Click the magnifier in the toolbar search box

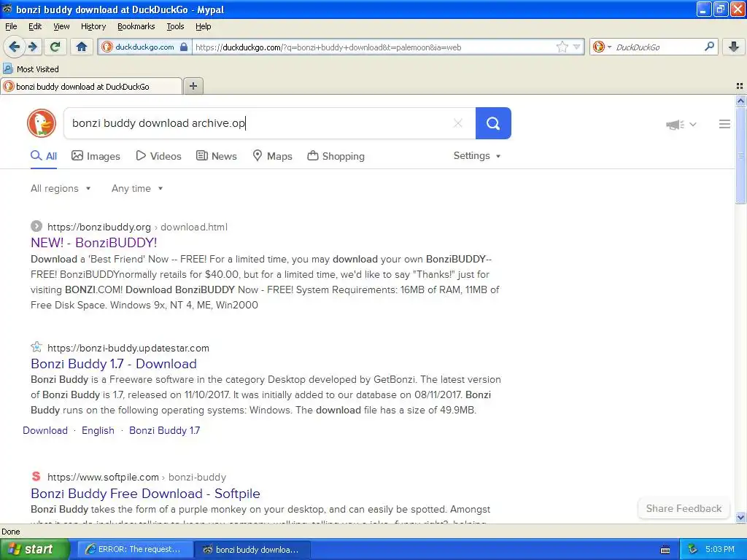[x=709, y=46]
